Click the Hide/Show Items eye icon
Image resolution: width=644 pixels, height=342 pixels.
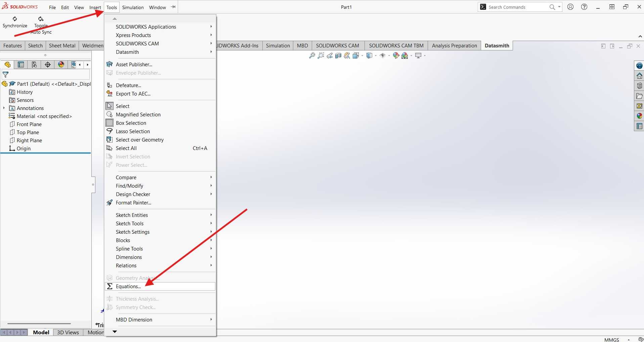coord(383,55)
